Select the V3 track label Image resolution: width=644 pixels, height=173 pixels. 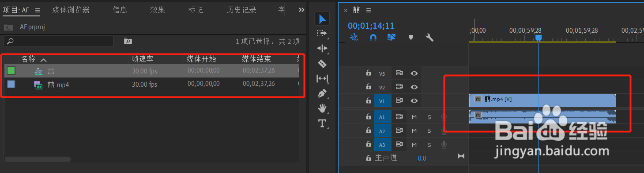[382, 74]
